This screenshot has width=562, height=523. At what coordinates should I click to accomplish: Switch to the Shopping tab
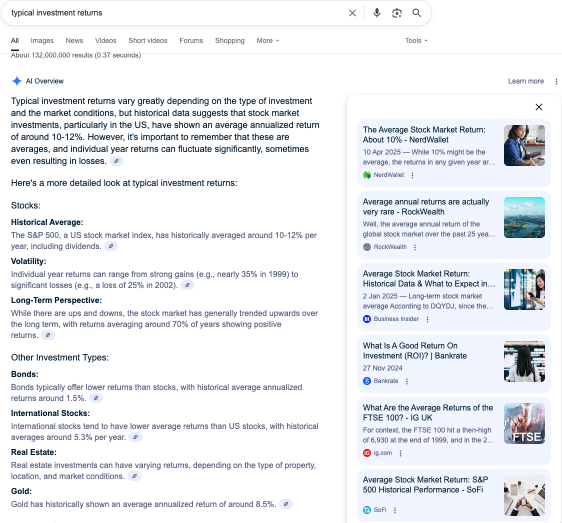click(x=230, y=41)
